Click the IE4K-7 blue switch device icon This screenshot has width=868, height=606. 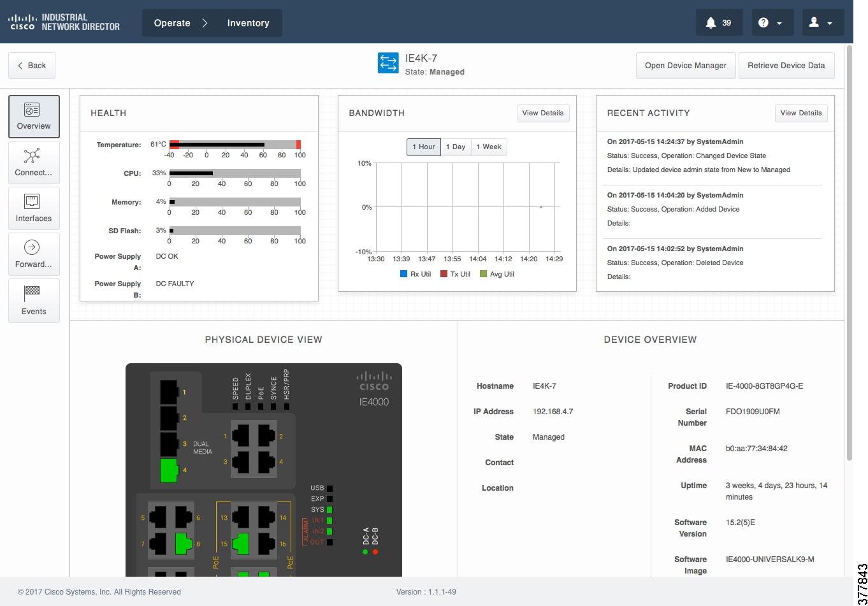pyautogui.click(x=388, y=63)
